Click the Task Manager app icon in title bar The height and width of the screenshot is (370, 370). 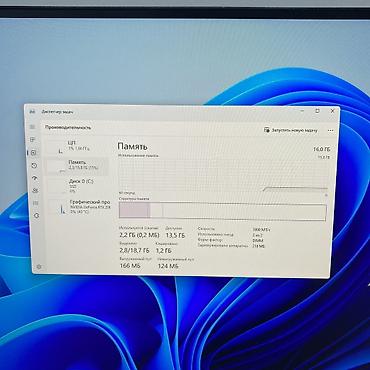click(x=32, y=112)
